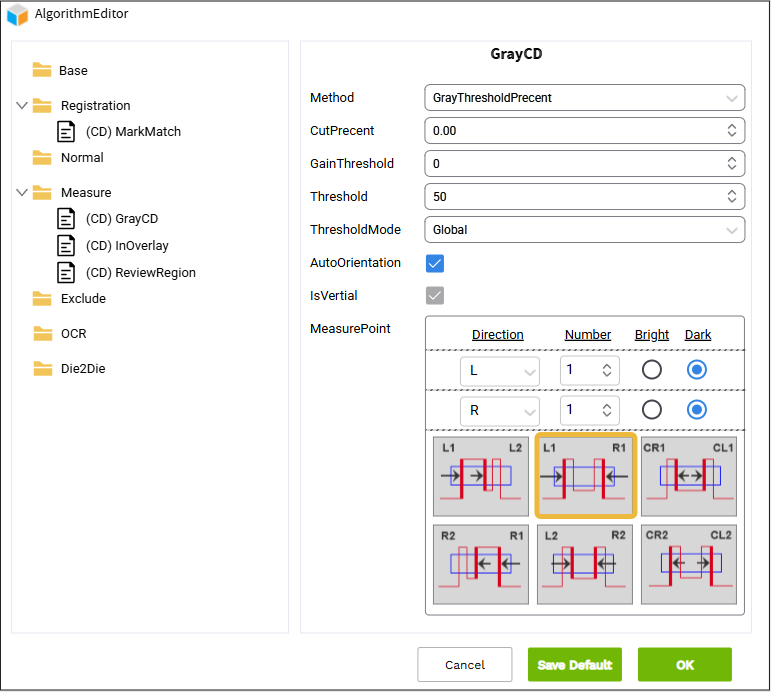
Task: Open the (CD) ReviewRegion tree item
Action: [x=140, y=272]
